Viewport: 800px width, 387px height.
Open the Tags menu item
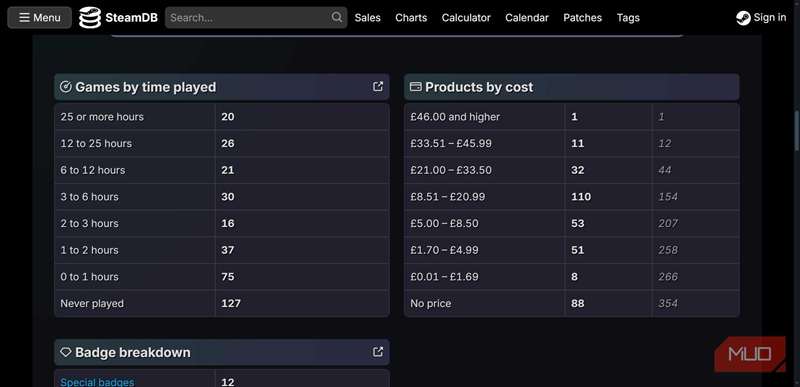[x=628, y=18]
